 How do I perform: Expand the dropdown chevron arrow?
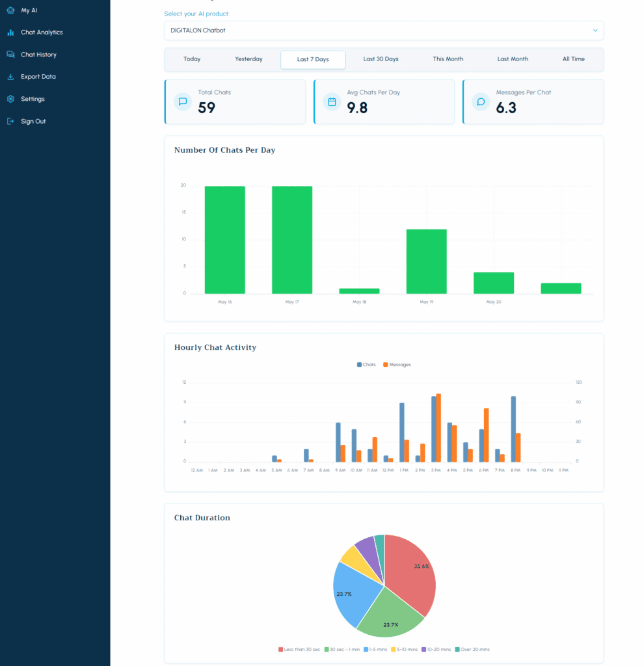[595, 31]
